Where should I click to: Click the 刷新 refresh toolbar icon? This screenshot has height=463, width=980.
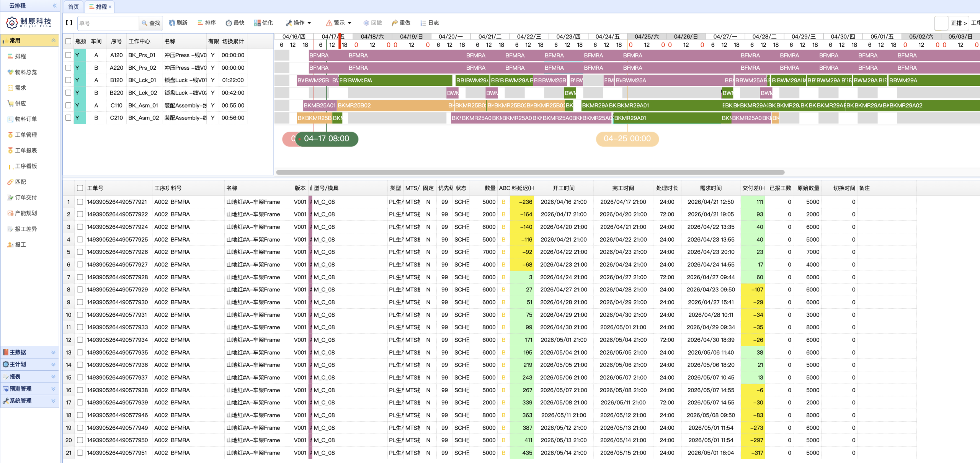click(172, 23)
